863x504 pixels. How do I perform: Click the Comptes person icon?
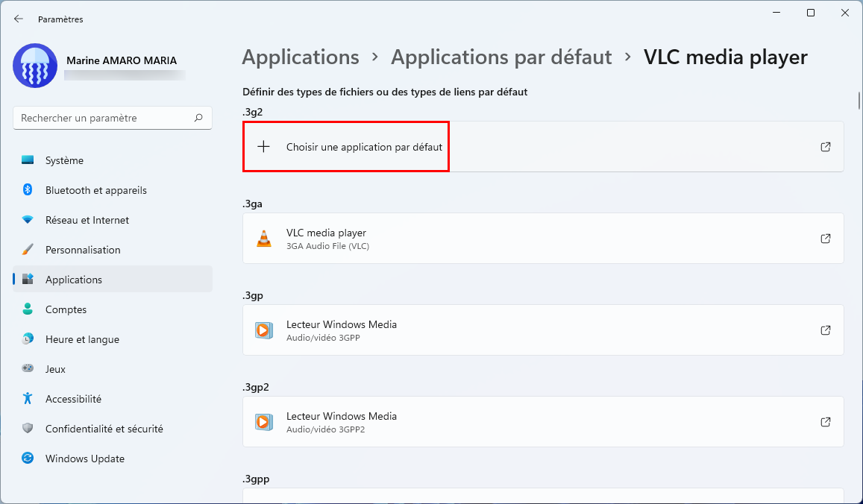coord(28,309)
